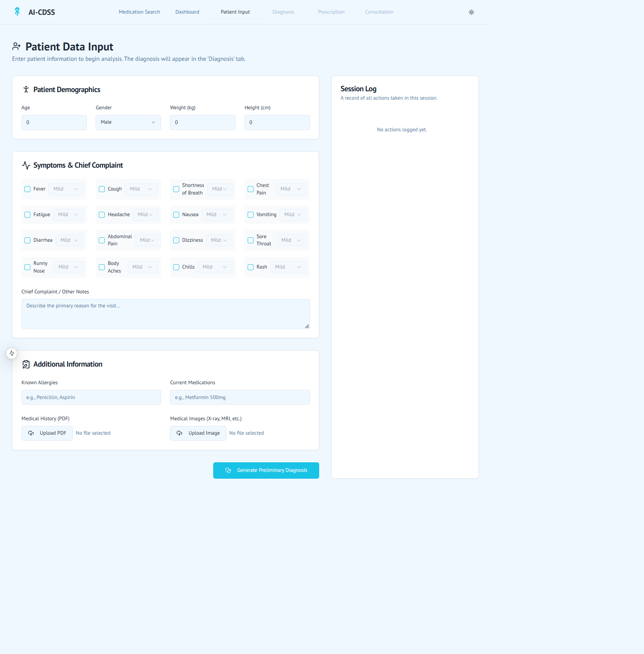
Task: Open the Gender dropdown showing Male
Action: [128, 122]
